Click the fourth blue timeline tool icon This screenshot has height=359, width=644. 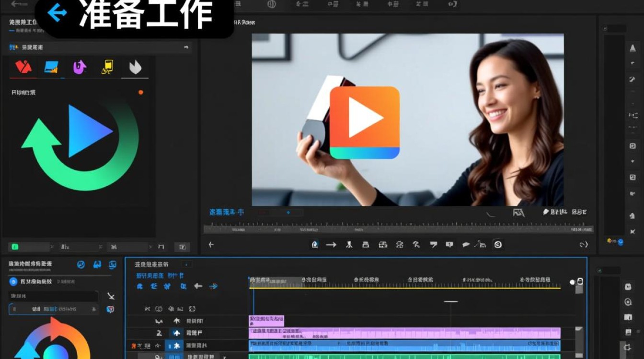(x=183, y=286)
